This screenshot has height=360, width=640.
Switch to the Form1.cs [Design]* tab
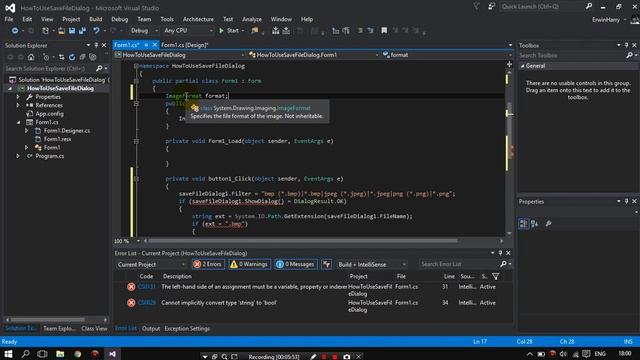click(184, 45)
